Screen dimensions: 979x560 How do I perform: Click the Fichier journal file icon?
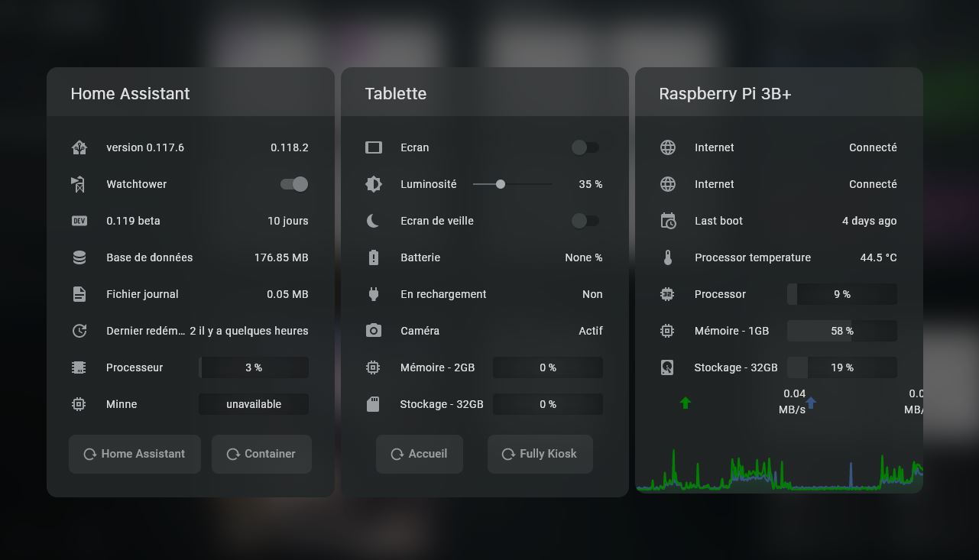(79, 294)
